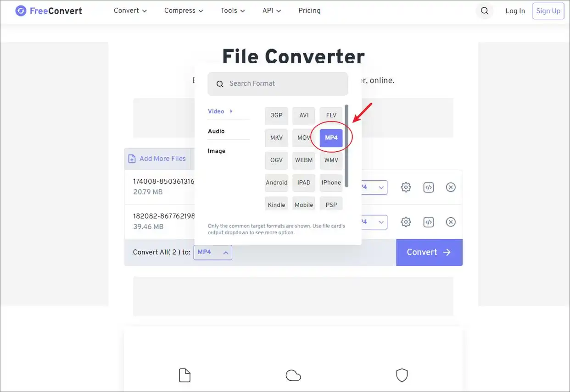Open settings gear for the 182082 file
Image resolution: width=570 pixels, height=392 pixels.
pyautogui.click(x=406, y=222)
